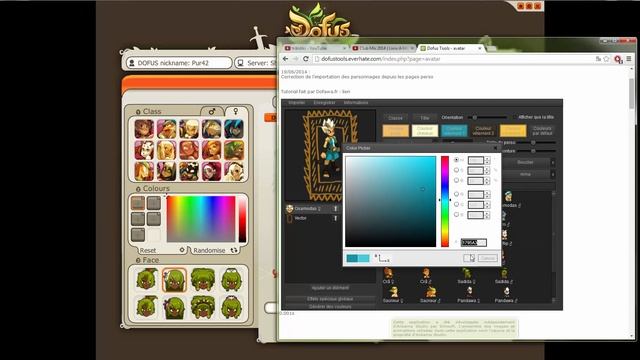Click the teal saturation-brightness color field
Viewport: 640px width, 360px height.
(391, 201)
